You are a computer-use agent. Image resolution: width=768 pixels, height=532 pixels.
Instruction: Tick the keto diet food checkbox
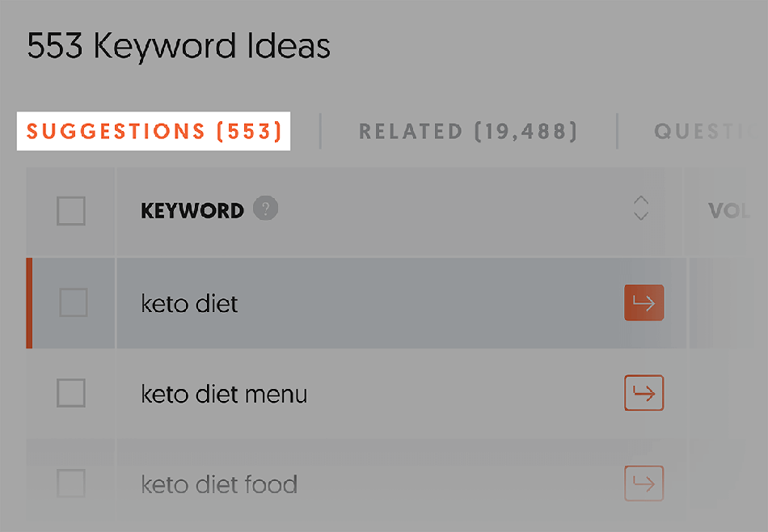(71, 484)
